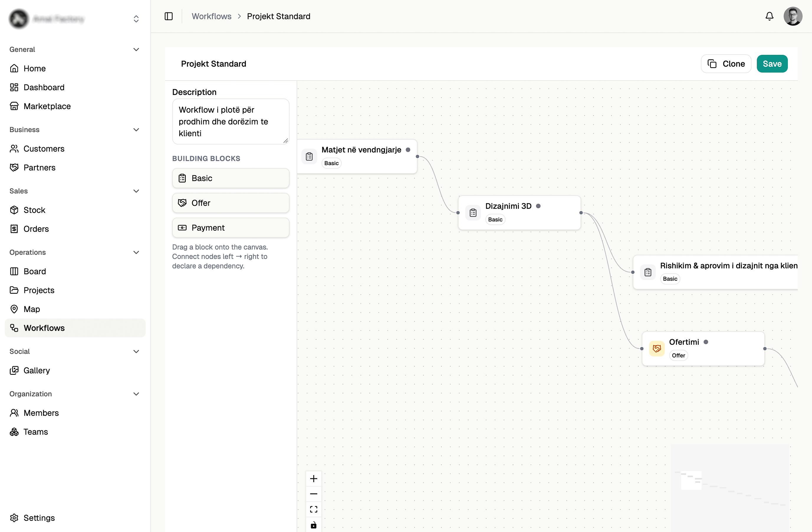Click the Ofertimi node handshake icon
812x532 pixels.
(657, 348)
